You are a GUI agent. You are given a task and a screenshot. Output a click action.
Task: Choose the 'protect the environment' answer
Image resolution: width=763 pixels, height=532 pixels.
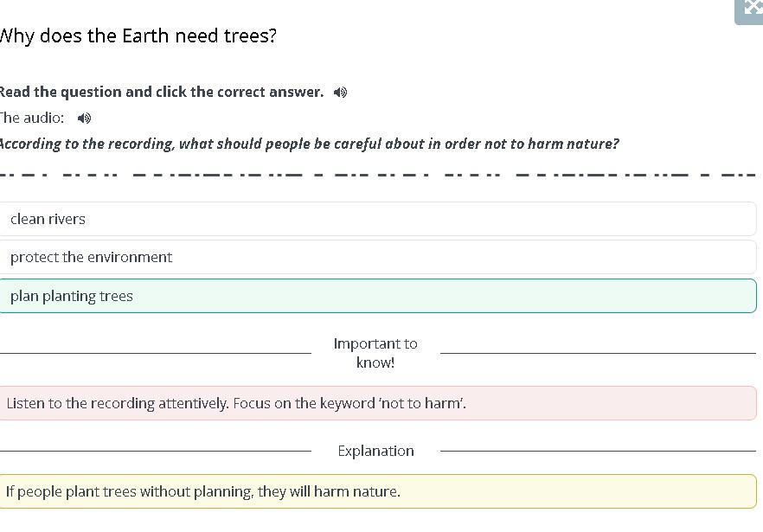tap(377, 257)
